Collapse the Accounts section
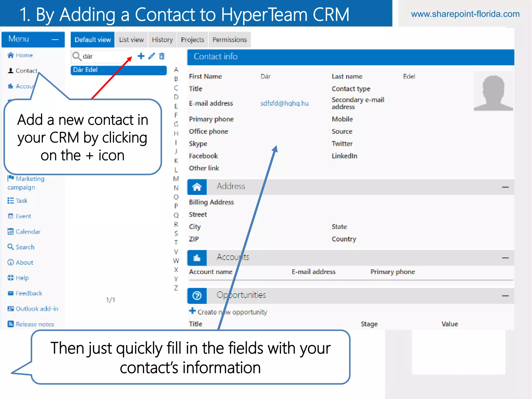The width and height of the screenshot is (532, 399). coord(505,258)
